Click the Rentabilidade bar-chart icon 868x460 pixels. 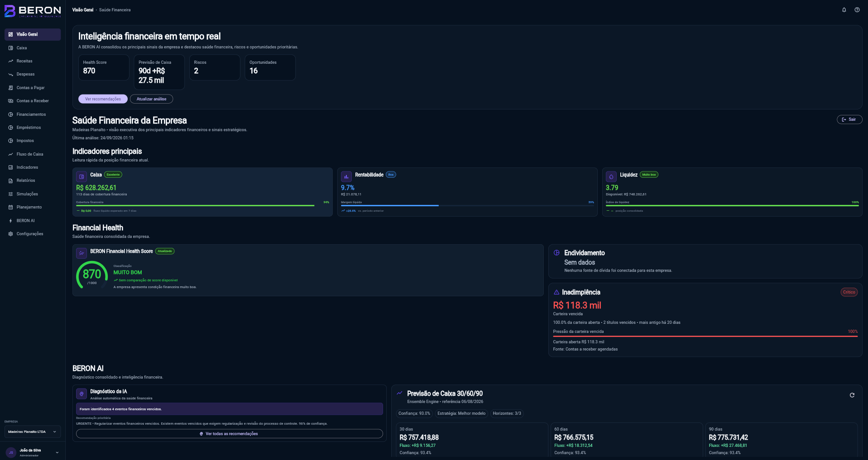pos(346,176)
